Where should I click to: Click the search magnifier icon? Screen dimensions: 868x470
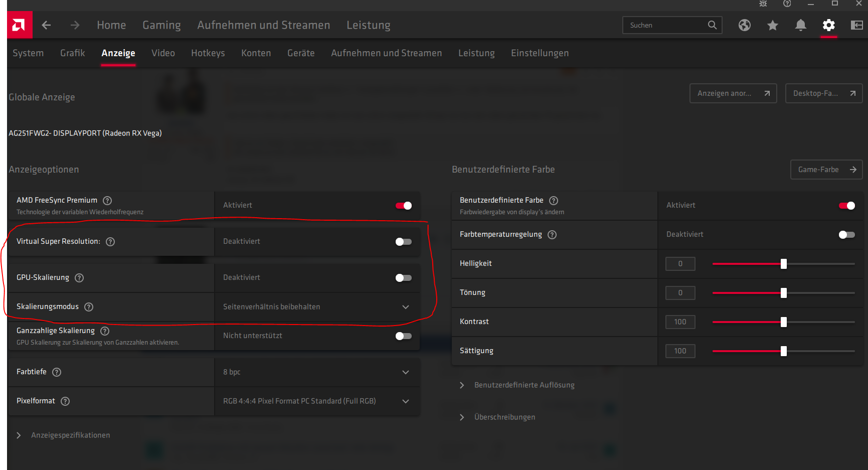pos(712,25)
